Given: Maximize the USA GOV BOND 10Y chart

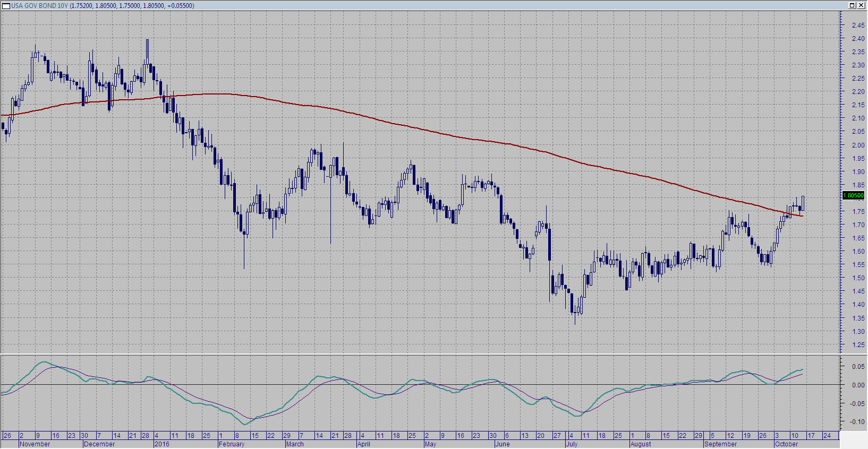Looking at the screenshot, I should coord(852,5).
